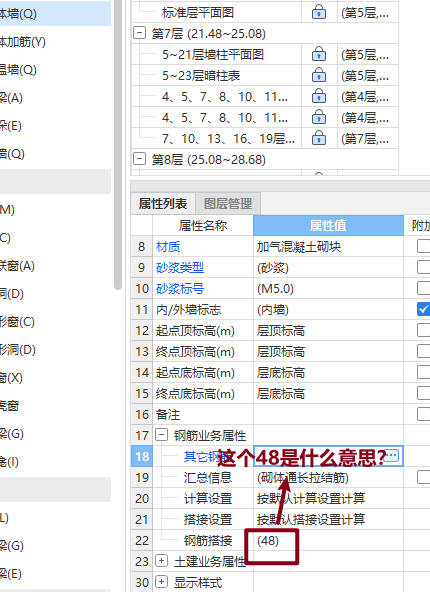Tick the 附加 checkbox for 材质
This screenshot has width=430, height=592.
(x=424, y=246)
